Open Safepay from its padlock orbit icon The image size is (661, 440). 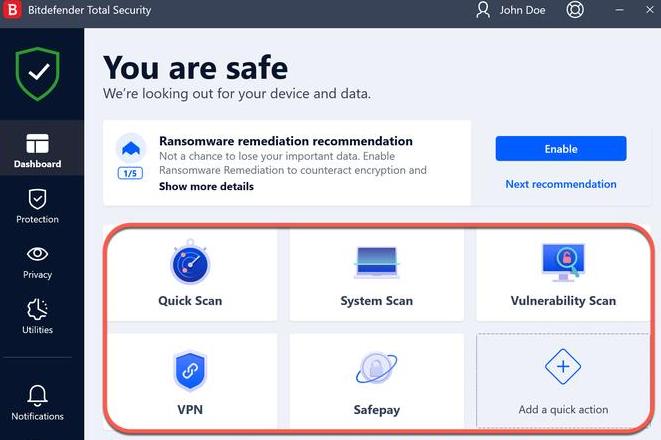point(376,368)
